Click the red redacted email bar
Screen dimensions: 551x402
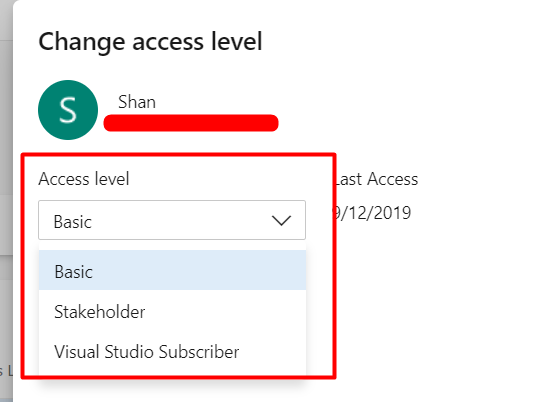[191, 123]
